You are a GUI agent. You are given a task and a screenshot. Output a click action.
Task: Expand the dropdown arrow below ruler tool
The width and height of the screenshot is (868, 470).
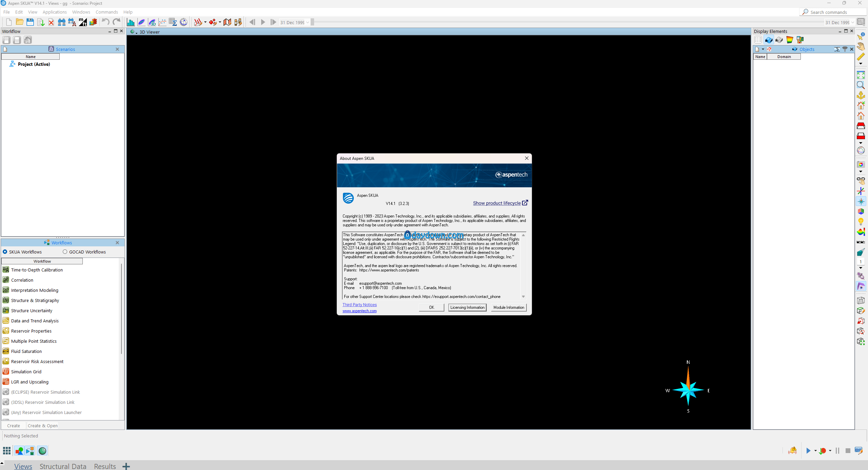861,63
